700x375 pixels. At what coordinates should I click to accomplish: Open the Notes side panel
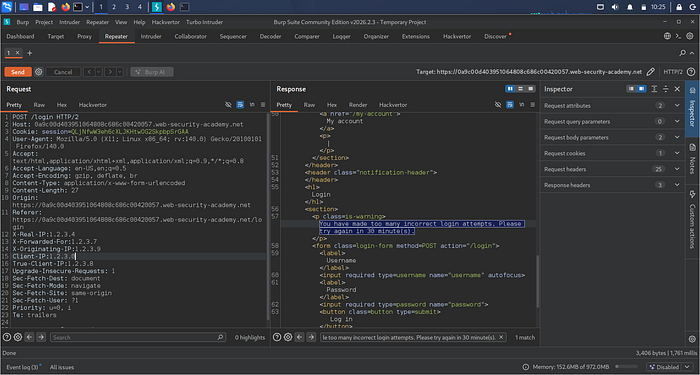(692, 159)
